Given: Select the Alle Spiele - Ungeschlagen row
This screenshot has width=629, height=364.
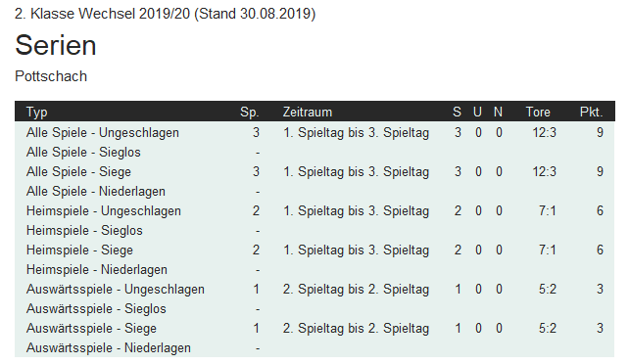Looking at the screenshot, I should click(314, 132).
